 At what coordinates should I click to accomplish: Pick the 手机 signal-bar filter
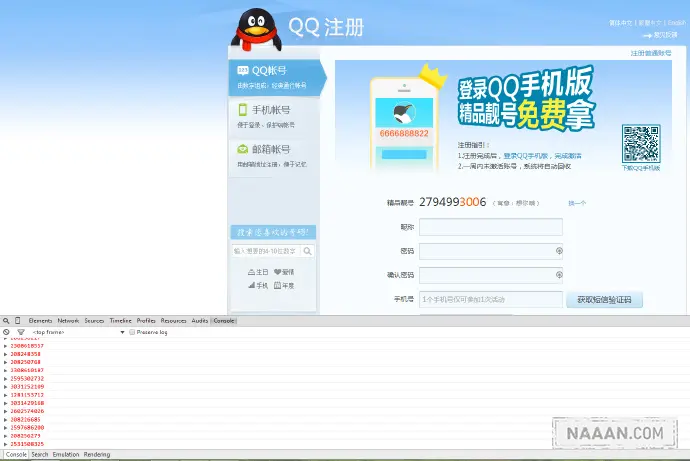[258, 285]
